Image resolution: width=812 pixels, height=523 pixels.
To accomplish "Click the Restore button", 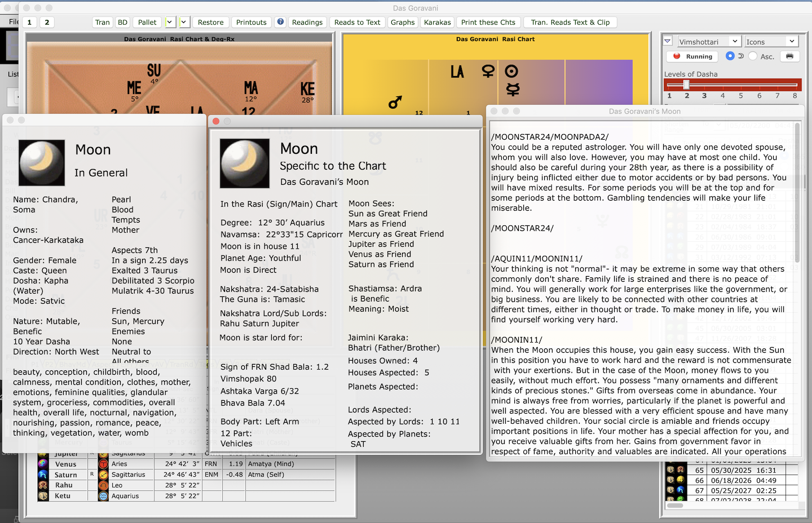I will (x=210, y=23).
